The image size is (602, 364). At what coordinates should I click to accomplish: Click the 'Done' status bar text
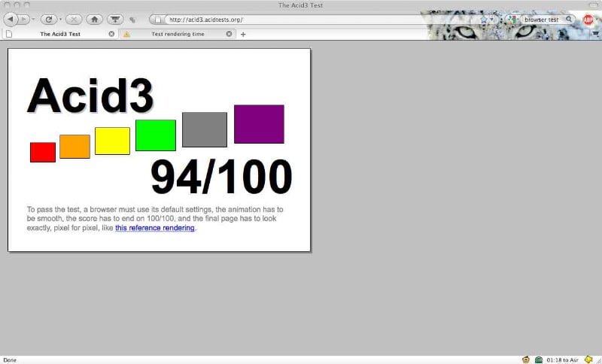click(10, 360)
